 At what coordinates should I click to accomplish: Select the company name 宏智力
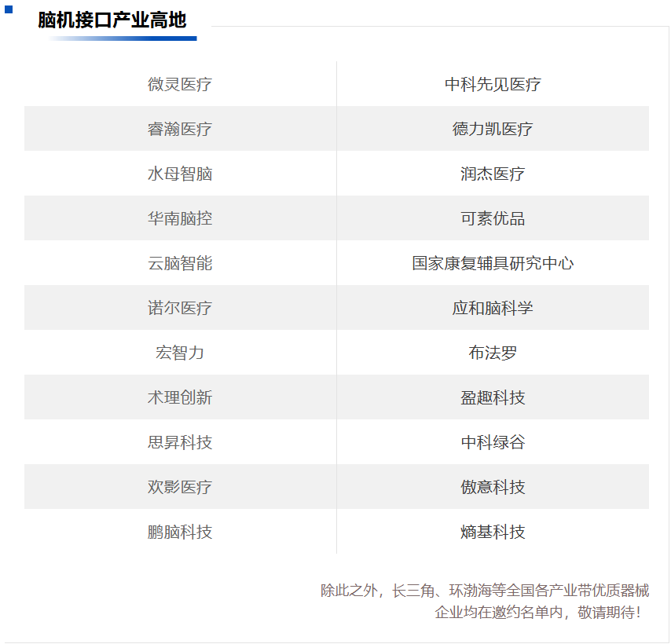[180, 353]
